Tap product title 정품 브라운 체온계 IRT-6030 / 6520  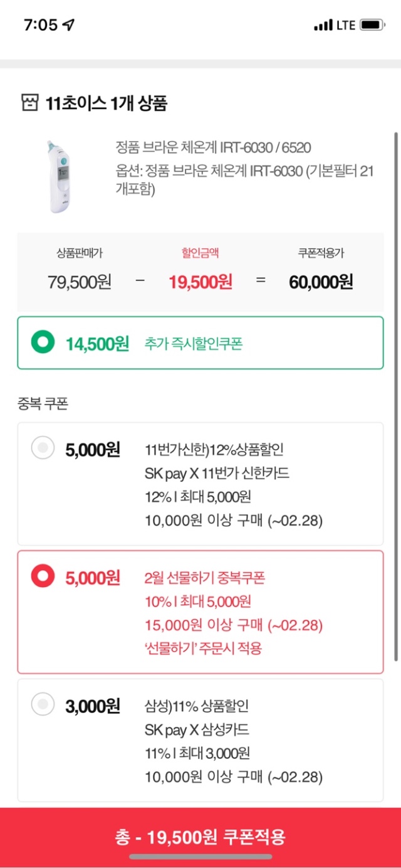pos(213,147)
